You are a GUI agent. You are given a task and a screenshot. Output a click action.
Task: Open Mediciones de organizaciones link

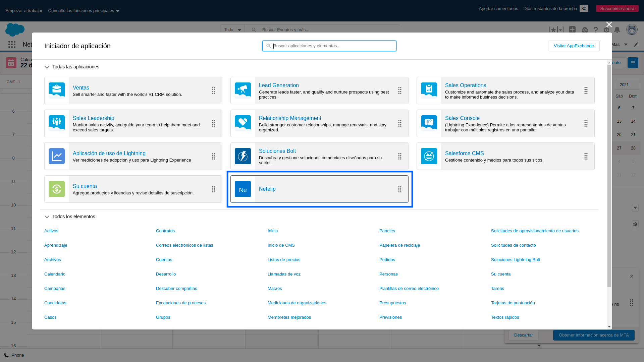(x=297, y=303)
